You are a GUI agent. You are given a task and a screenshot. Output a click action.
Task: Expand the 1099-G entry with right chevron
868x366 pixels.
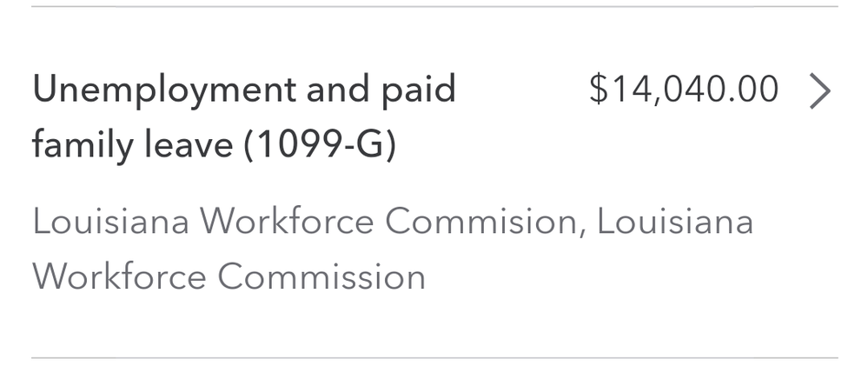click(820, 90)
